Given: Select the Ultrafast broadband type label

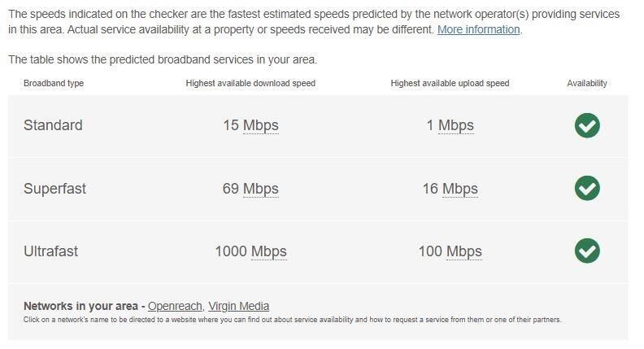Looking at the screenshot, I should (50, 251).
